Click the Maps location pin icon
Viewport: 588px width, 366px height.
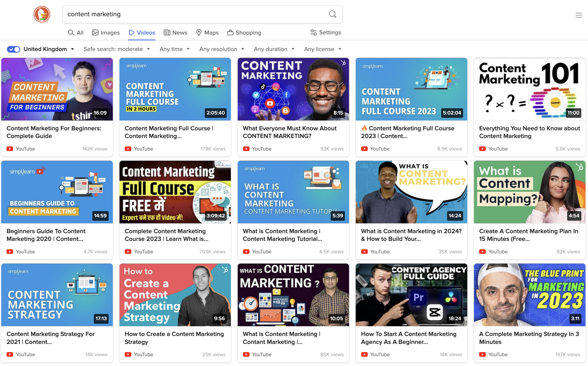(x=199, y=32)
